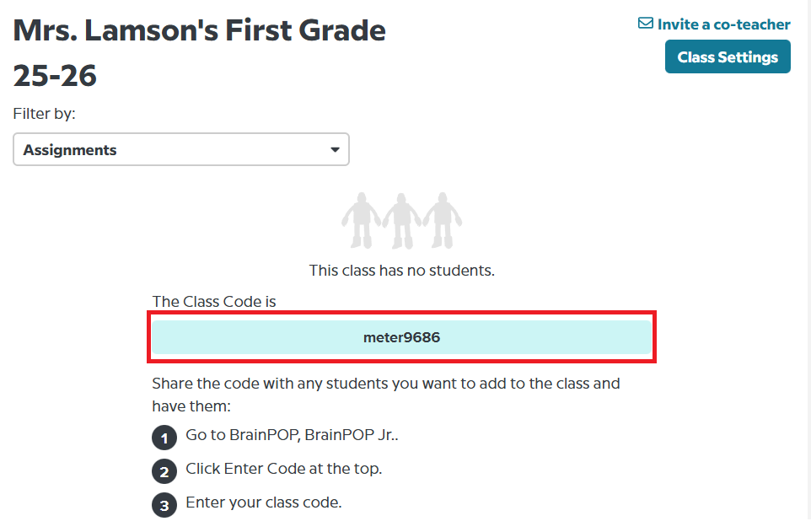Click the step 1 number badge
The width and height of the screenshot is (811, 532).
coord(163,438)
